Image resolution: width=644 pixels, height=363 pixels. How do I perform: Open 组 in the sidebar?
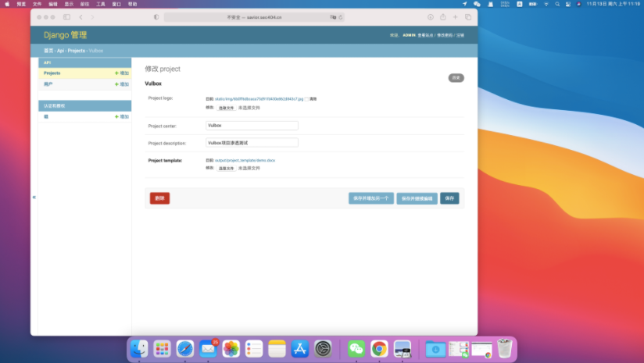(46, 116)
